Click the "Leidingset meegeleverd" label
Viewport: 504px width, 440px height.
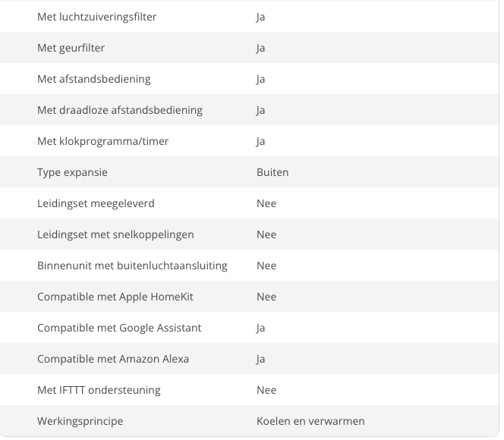coord(96,203)
